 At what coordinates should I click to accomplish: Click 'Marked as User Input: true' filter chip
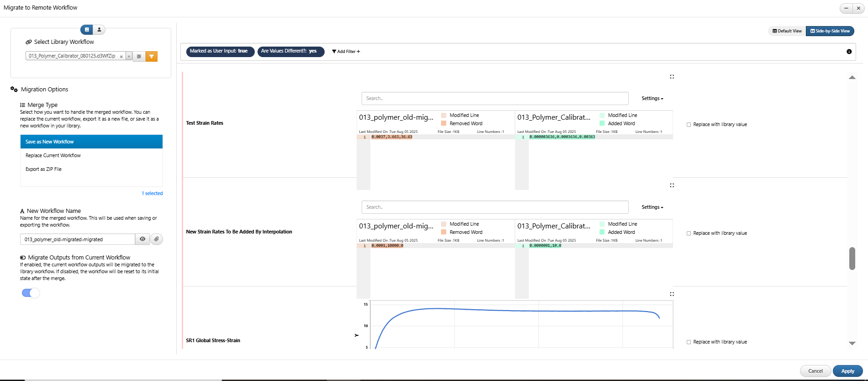click(220, 51)
